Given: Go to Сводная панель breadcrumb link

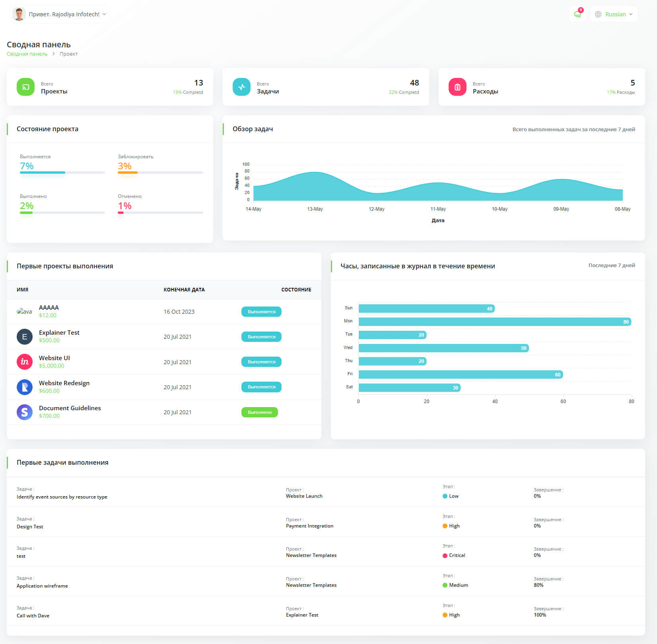Looking at the screenshot, I should click(27, 54).
